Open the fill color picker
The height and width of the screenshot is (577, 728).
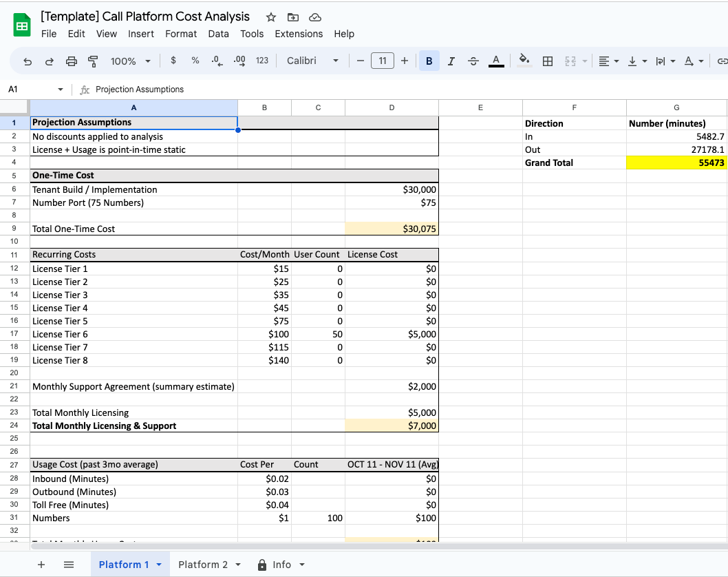[524, 61]
